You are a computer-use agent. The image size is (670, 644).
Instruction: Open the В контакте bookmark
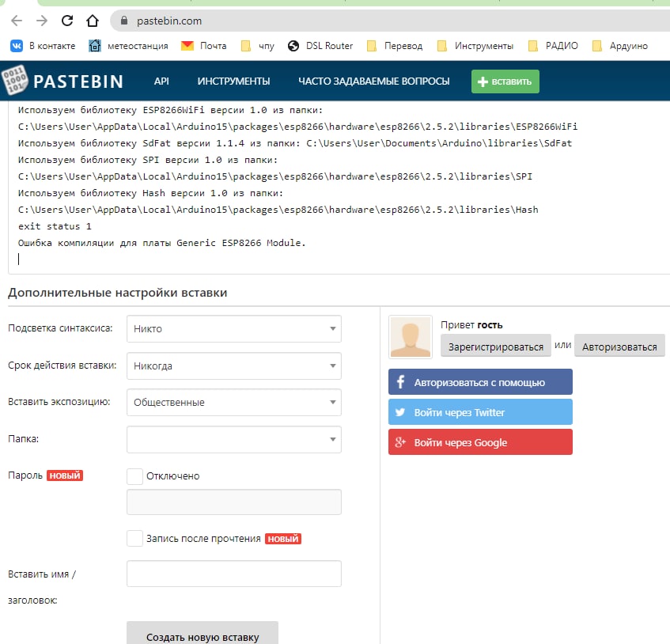click(x=42, y=46)
